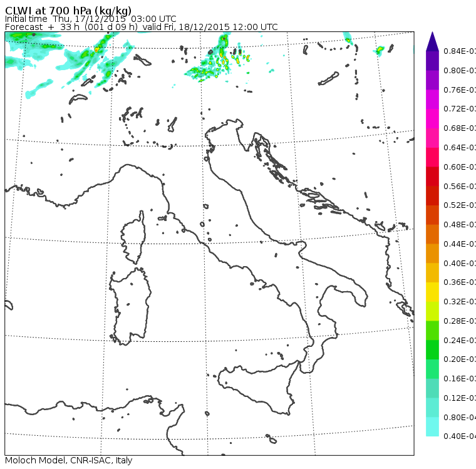The image size is (476, 469).
Task: Click the 0.40E-03 colorbar label
Action: 460,263
